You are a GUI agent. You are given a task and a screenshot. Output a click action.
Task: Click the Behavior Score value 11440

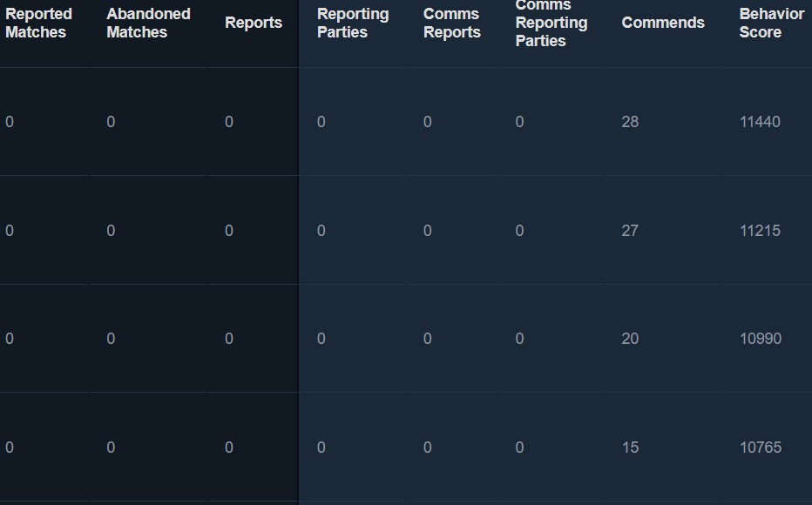tap(761, 122)
